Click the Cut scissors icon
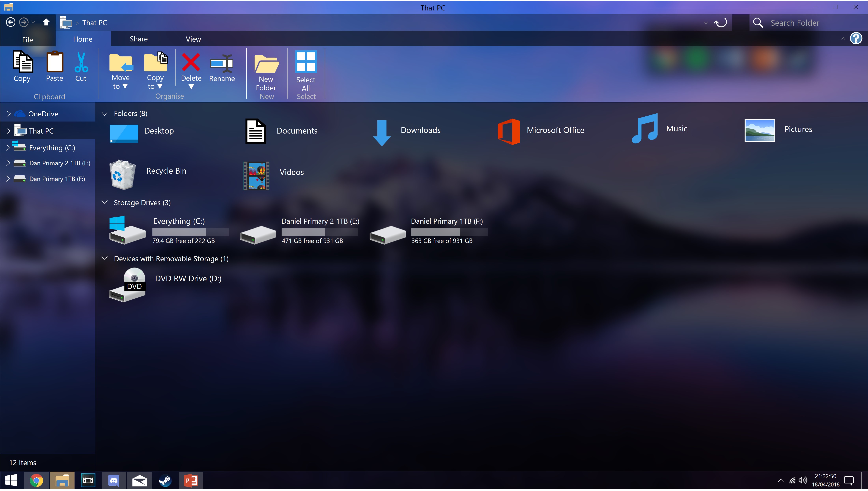This screenshot has height=491, width=868. pos(81,62)
